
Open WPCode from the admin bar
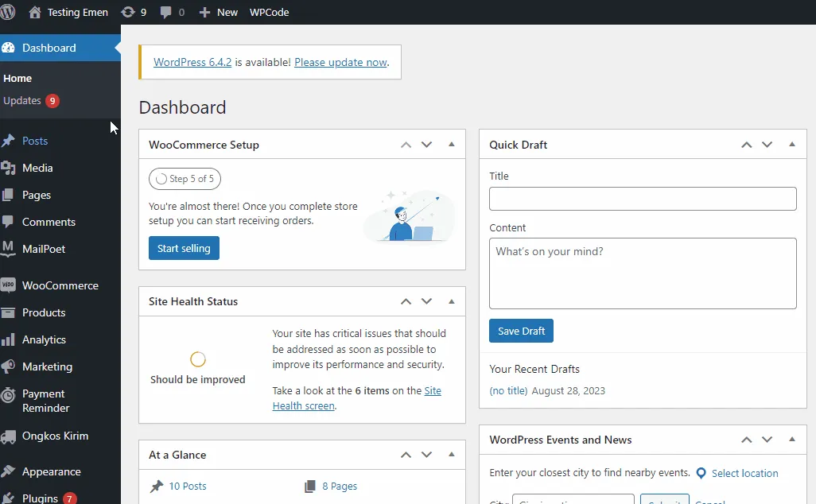tap(269, 12)
